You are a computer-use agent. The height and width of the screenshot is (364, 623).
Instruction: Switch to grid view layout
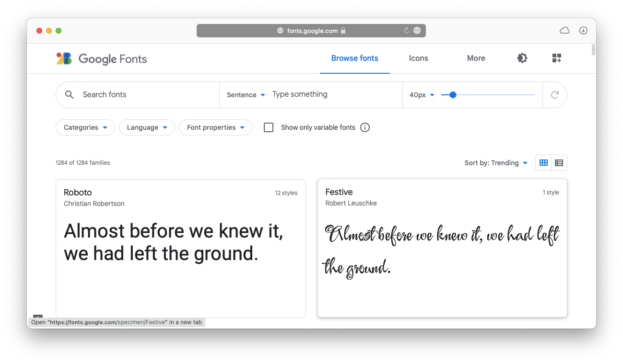click(x=543, y=163)
